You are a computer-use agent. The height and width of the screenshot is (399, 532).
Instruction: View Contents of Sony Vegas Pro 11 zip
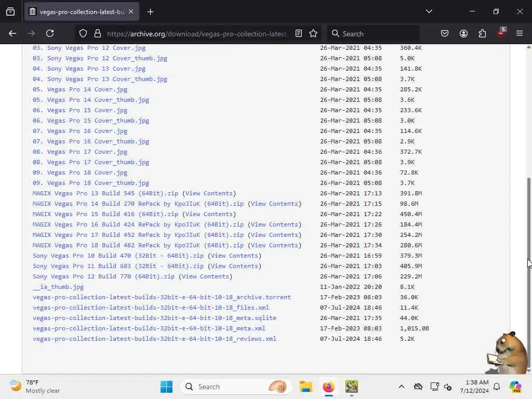[x=234, y=266]
